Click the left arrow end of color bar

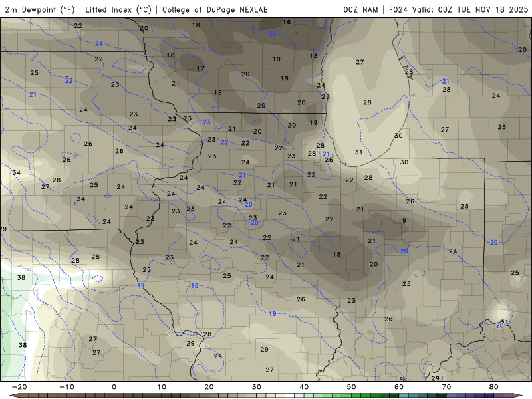tap(13, 396)
